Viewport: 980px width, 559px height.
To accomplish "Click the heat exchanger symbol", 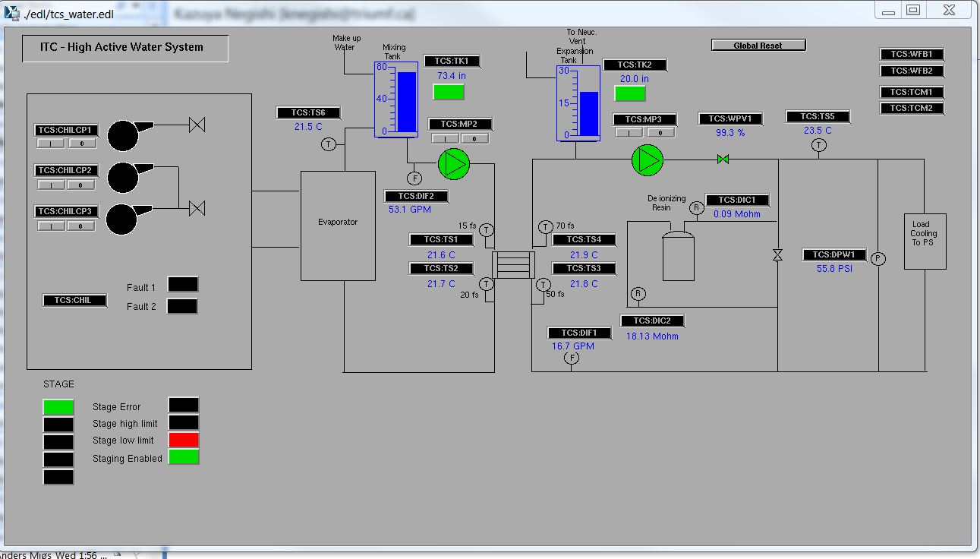I will pyautogui.click(x=514, y=266).
